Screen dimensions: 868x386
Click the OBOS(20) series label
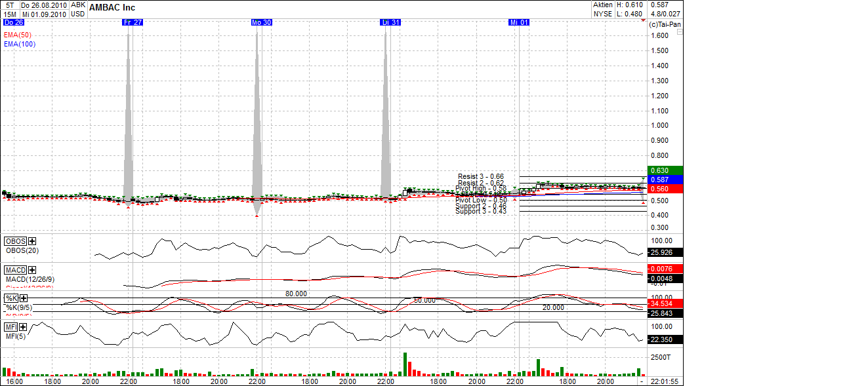click(24, 250)
